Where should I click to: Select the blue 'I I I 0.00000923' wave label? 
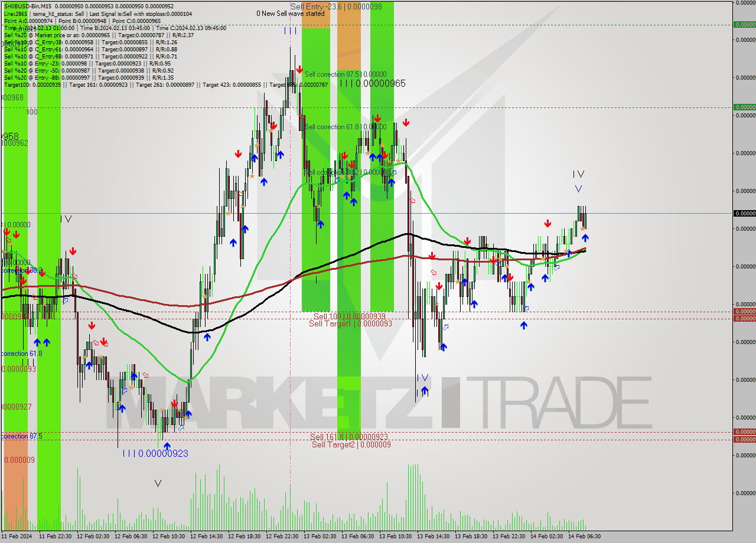tap(155, 453)
